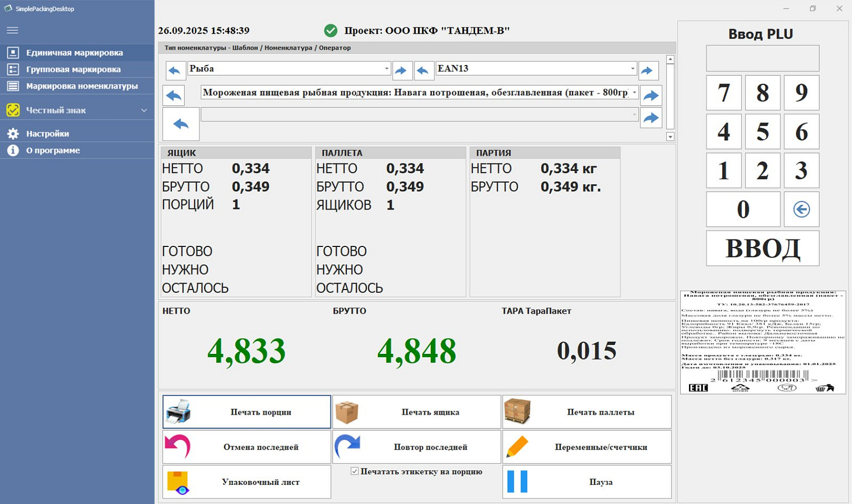Image resolution: width=852 pixels, height=504 pixels.
Task: Open the hamburger menu in the sidebar
Action: click(12, 30)
